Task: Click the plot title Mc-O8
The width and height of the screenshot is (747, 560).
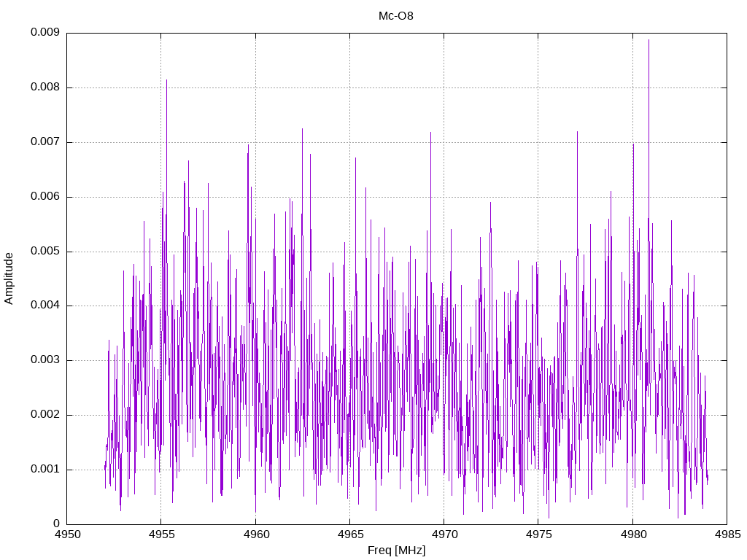Action: pyautogui.click(x=396, y=16)
